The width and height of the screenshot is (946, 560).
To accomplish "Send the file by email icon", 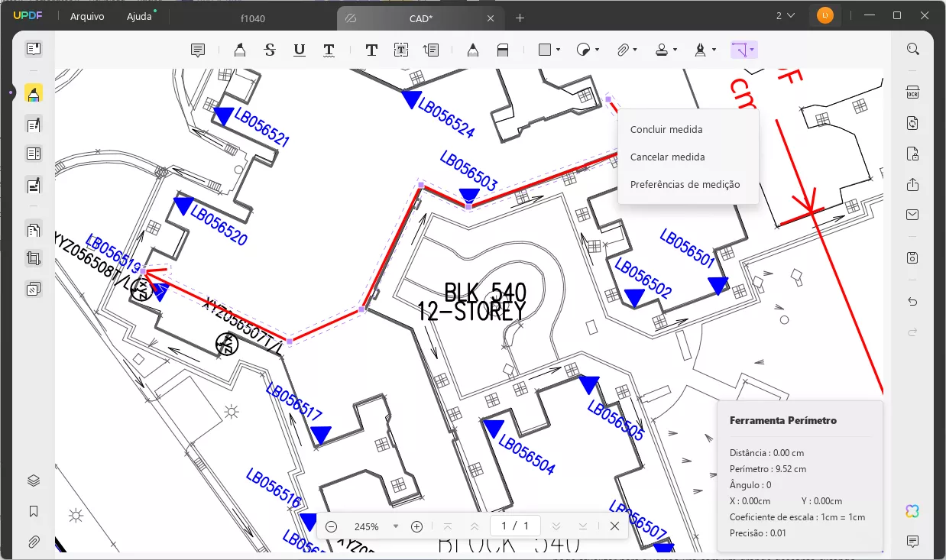I will tap(912, 215).
